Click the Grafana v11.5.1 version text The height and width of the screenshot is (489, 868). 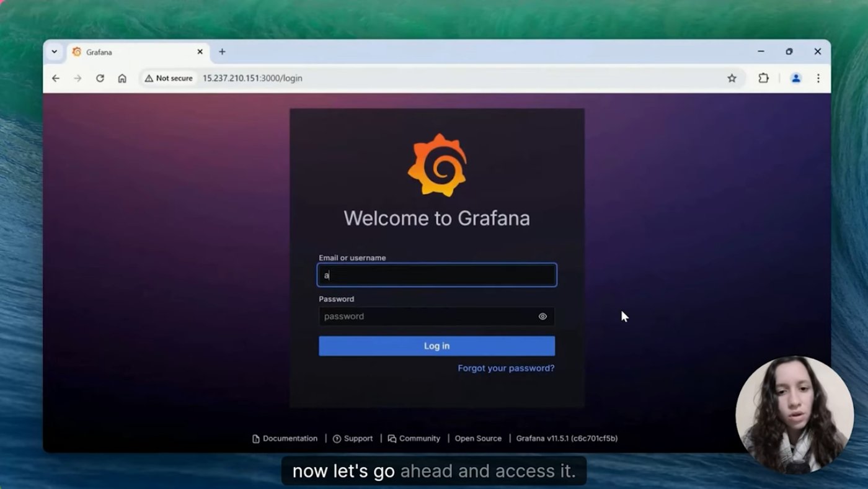(x=567, y=438)
